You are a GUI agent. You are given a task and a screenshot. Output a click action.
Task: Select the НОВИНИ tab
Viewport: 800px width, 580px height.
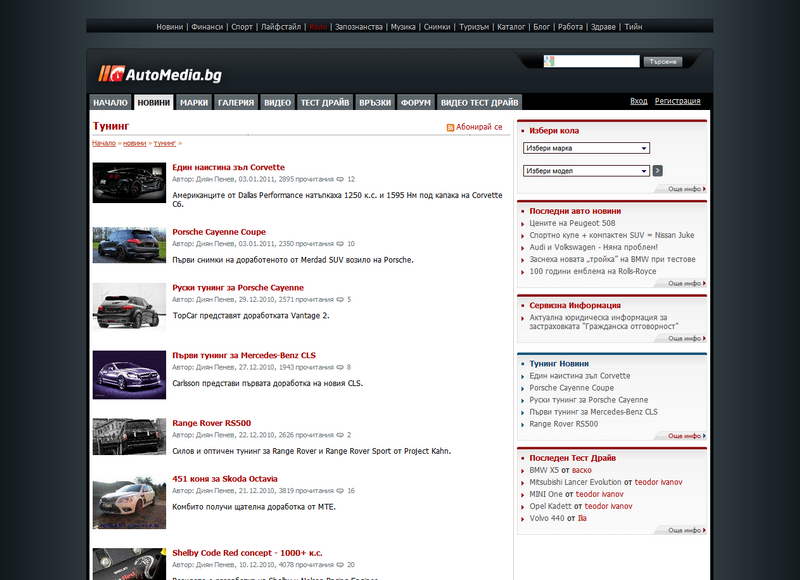point(154,103)
